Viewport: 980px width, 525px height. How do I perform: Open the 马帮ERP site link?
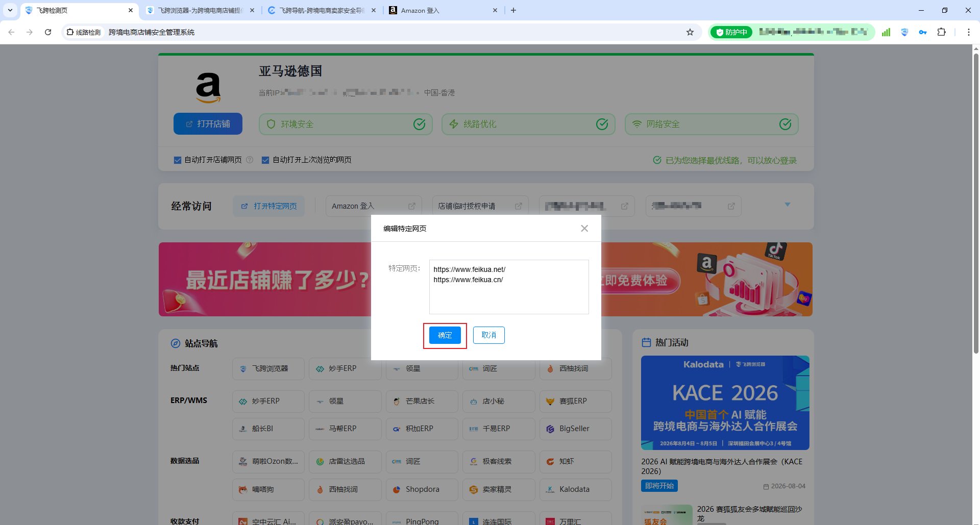[x=345, y=429]
